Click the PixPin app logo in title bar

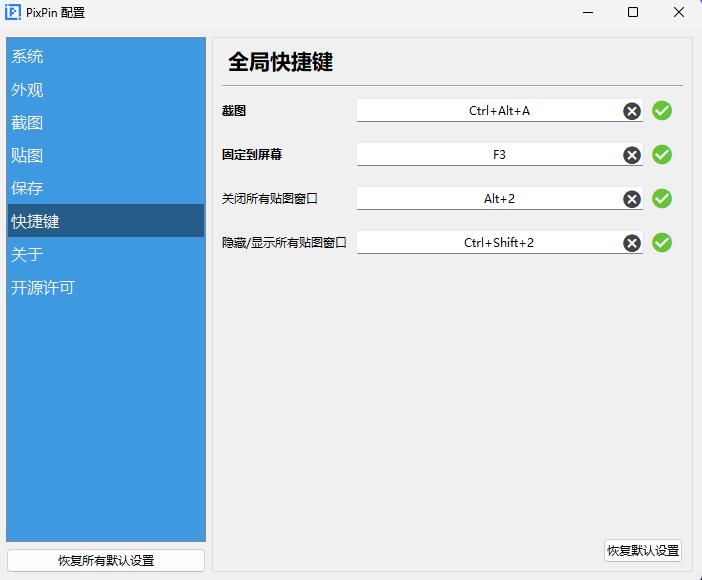pyautogui.click(x=13, y=12)
